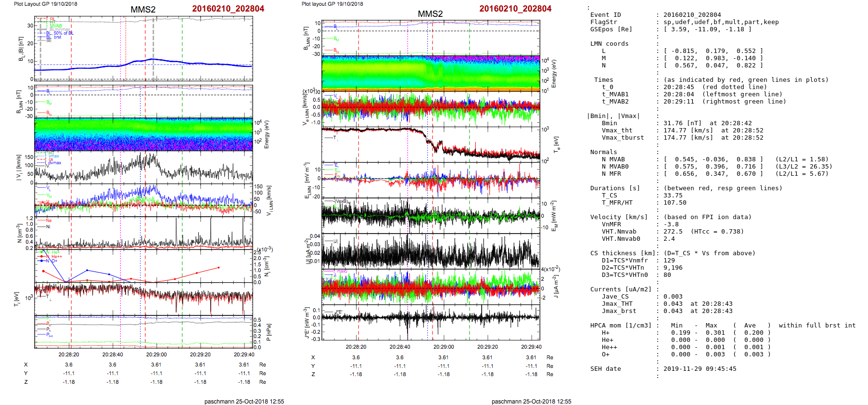Click the 'Currents [uA/m2]' heading

click(621, 289)
